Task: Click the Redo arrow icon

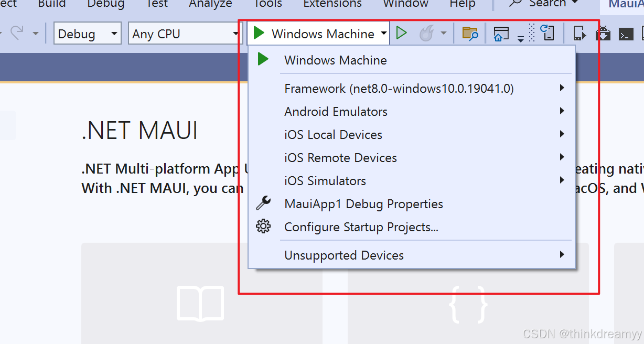Action: pos(17,33)
